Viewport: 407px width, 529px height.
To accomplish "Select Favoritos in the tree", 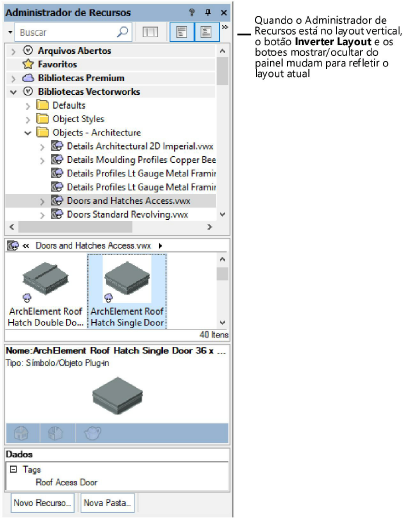I will 57,64.
